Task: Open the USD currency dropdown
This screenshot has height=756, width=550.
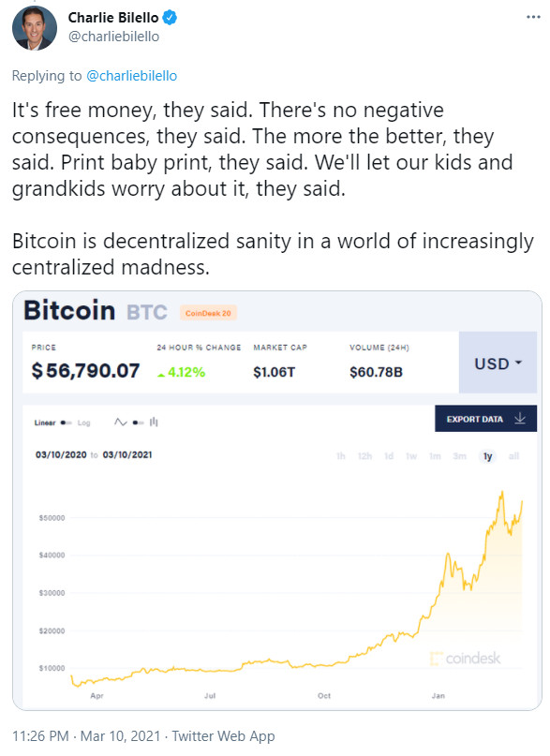Action: point(498,363)
